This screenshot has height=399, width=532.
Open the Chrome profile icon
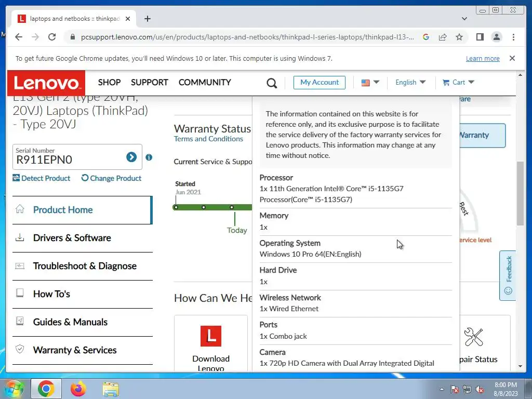pyautogui.click(x=496, y=37)
